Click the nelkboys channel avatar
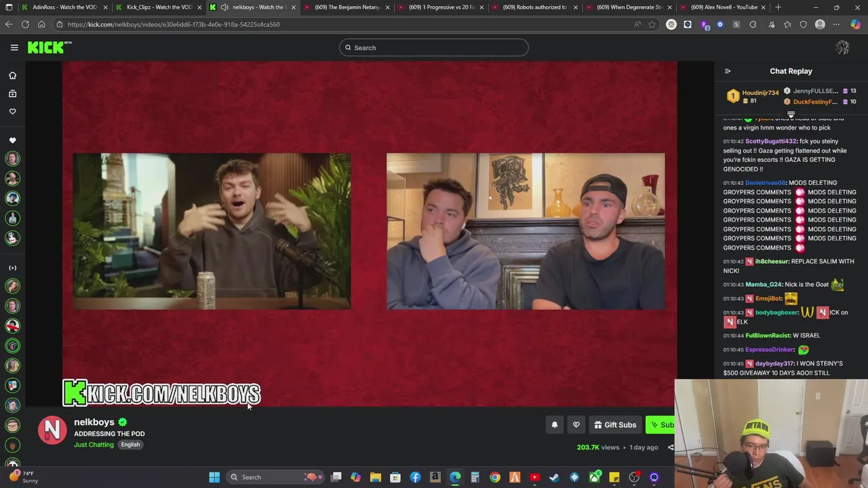The width and height of the screenshot is (868, 488). tap(52, 430)
